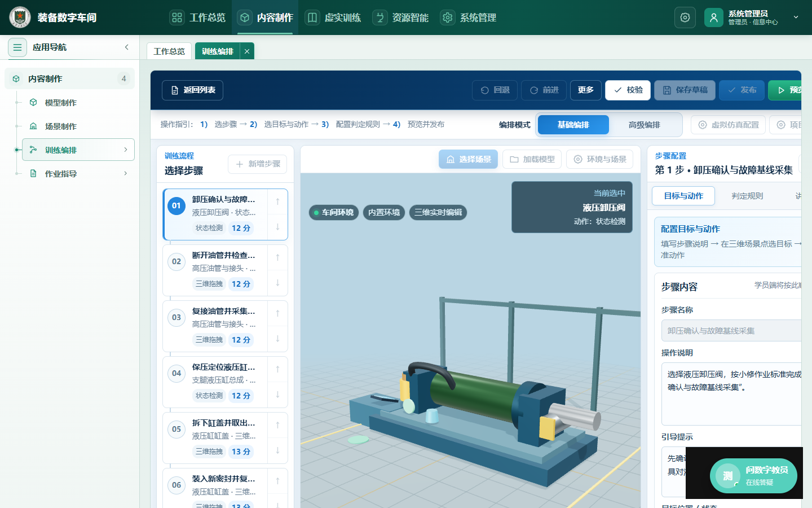Click the 系统管理员 user avatar icon
The height and width of the screenshot is (508, 812).
pos(714,17)
